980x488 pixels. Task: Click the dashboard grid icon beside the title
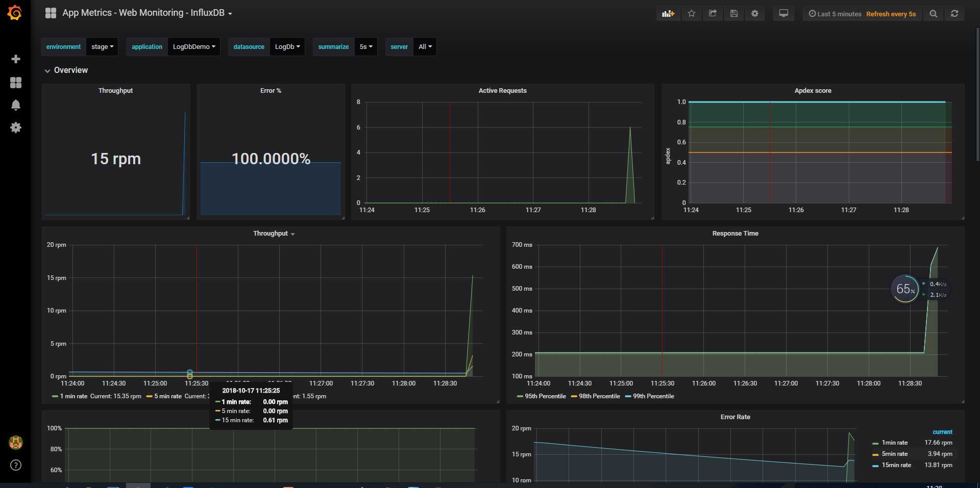click(51, 13)
